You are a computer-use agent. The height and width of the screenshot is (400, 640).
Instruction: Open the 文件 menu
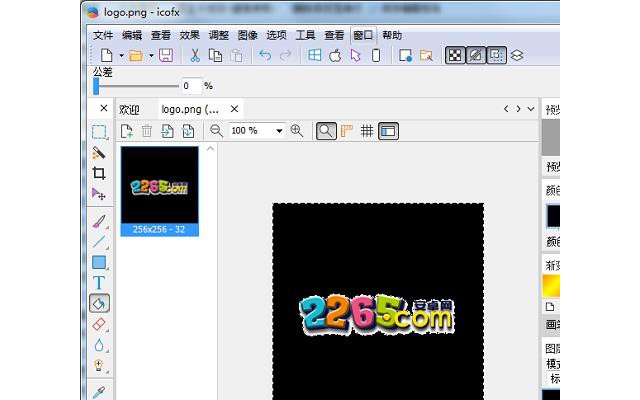point(103,36)
